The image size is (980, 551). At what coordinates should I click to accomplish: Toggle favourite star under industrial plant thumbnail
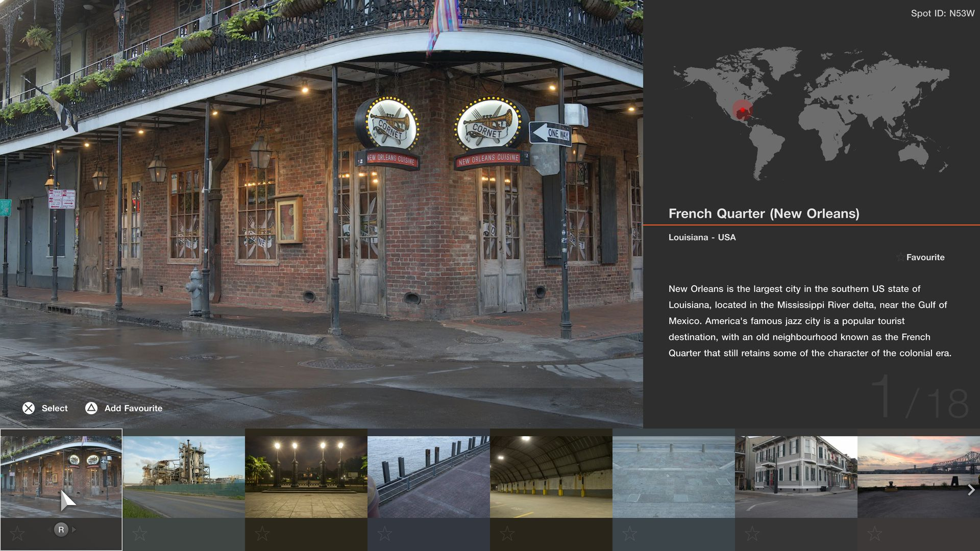click(x=140, y=534)
